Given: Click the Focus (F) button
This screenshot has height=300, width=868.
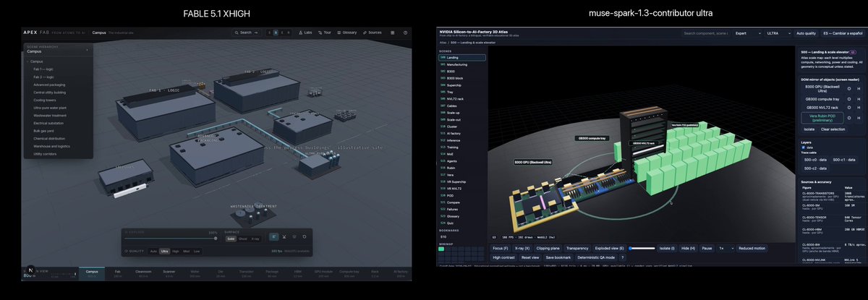Looking at the screenshot, I should point(501,249).
